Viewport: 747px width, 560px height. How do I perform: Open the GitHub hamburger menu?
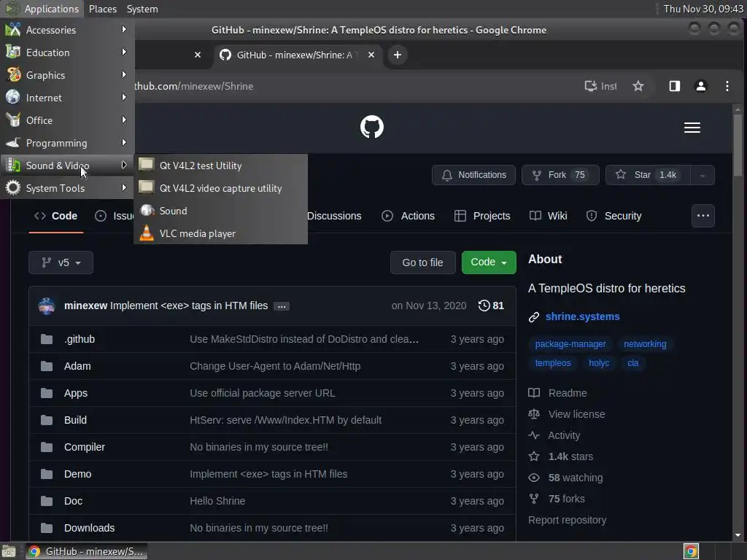692,128
